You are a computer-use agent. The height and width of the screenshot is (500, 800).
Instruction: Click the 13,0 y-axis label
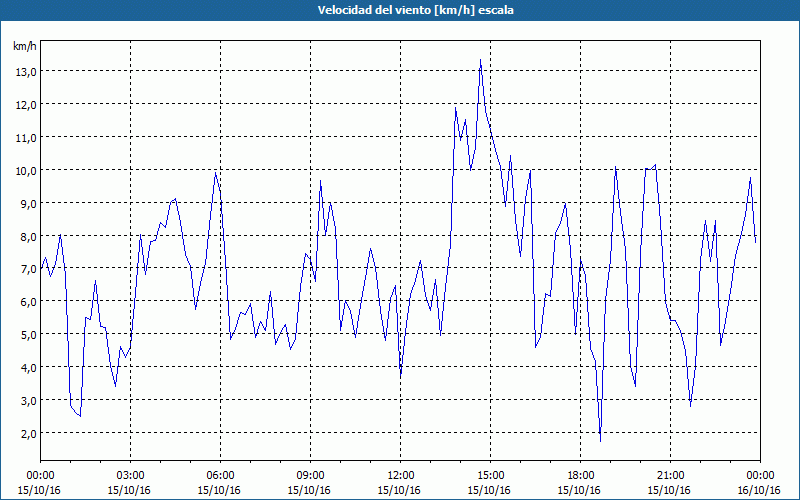tap(26, 71)
